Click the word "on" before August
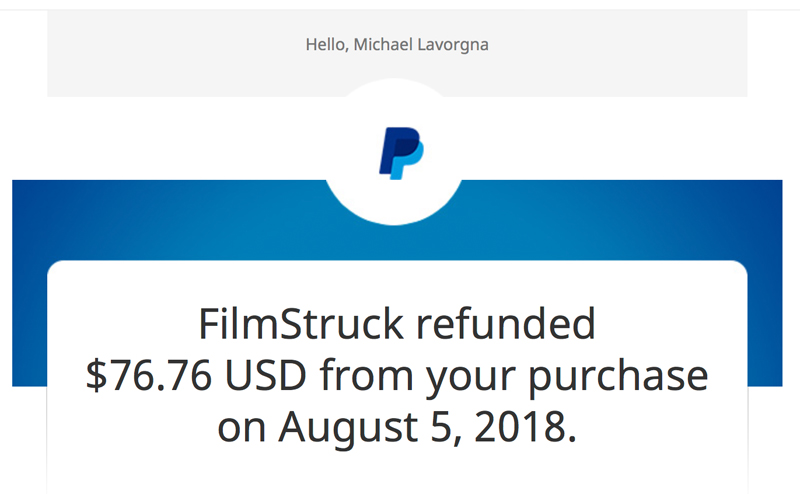This screenshot has width=800, height=494. click(242, 428)
